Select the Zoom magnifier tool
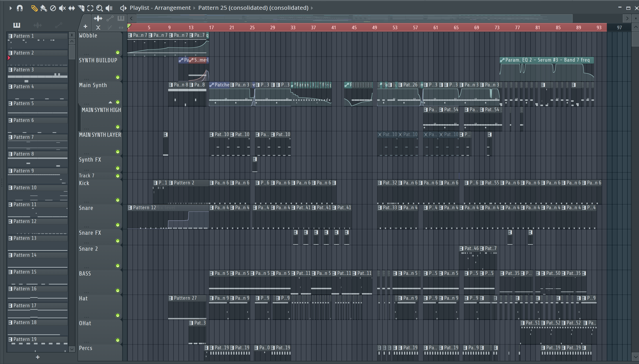639x364 pixels. (100, 8)
